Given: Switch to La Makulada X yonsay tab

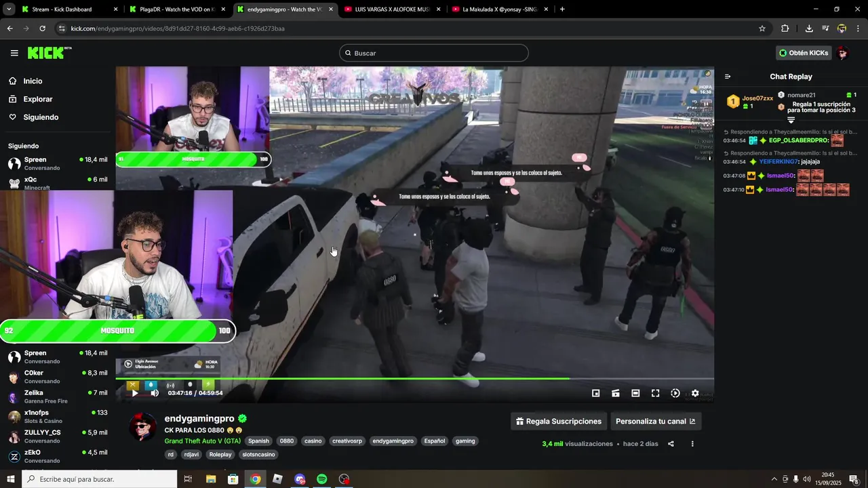Looking at the screenshot, I should coord(500,9).
